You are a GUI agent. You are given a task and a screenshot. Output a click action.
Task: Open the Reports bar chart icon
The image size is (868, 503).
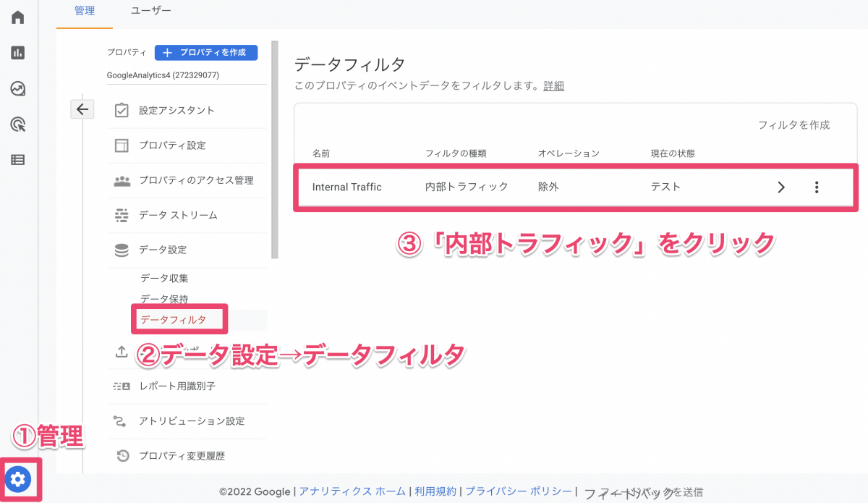point(17,52)
